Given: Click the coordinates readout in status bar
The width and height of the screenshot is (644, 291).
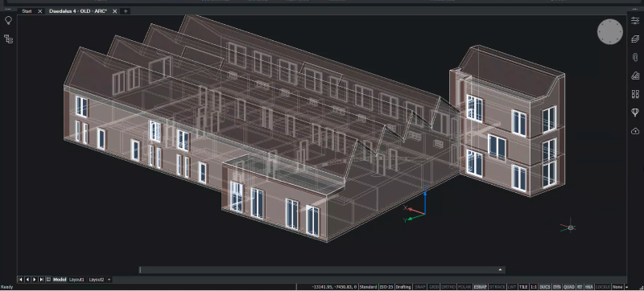Looking at the screenshot, I should (334, 287).
